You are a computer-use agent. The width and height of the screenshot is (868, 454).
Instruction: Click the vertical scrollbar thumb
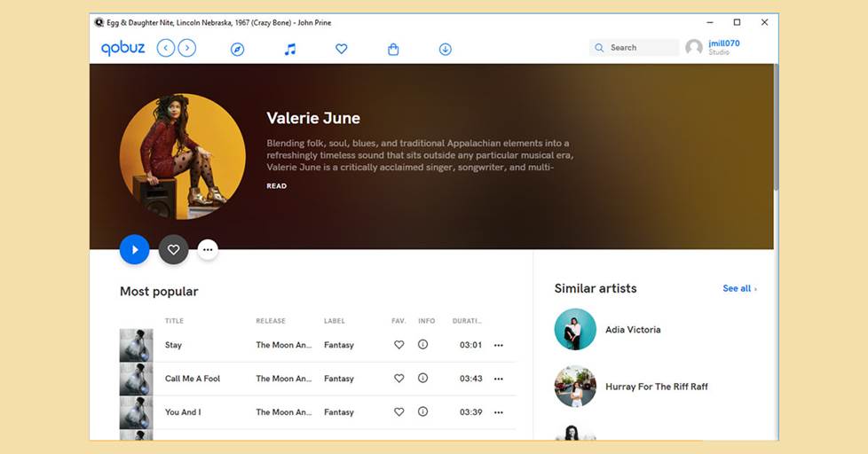pyautogui.click(x=776, y=127)
